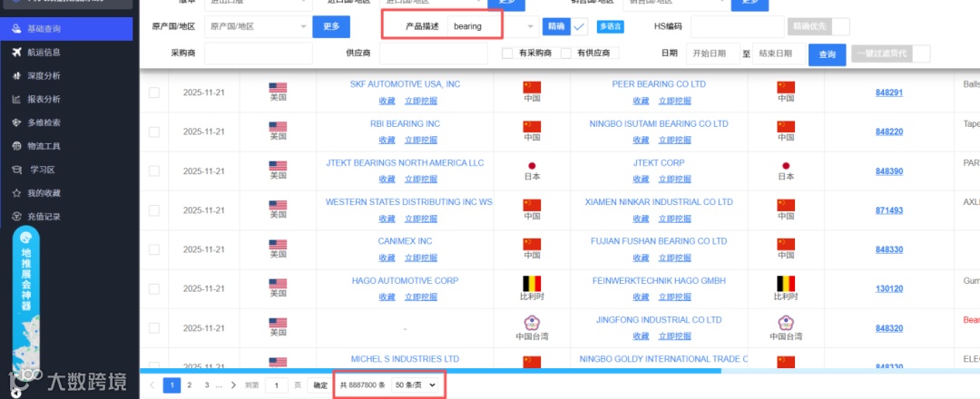980x399 pixels.
Task: Click the 采购商 input field
Action: (258, 54)
